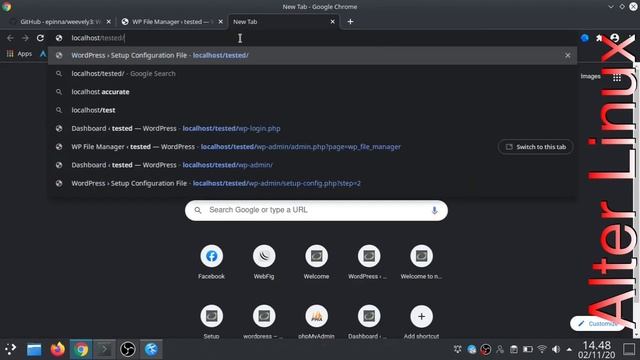Select the 'localhost/tested/ - Google Search' suggestion

click(312, 73)
